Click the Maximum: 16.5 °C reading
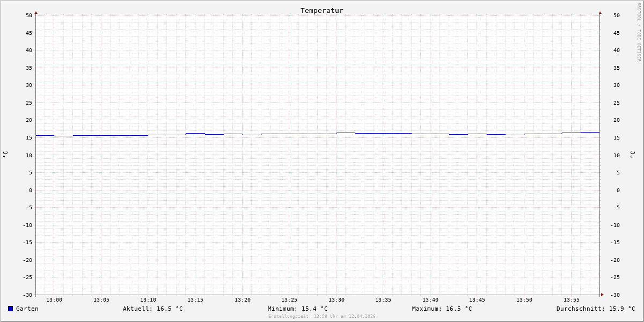The width and height of the screenshot is (644, 322). tap(442, 309)
